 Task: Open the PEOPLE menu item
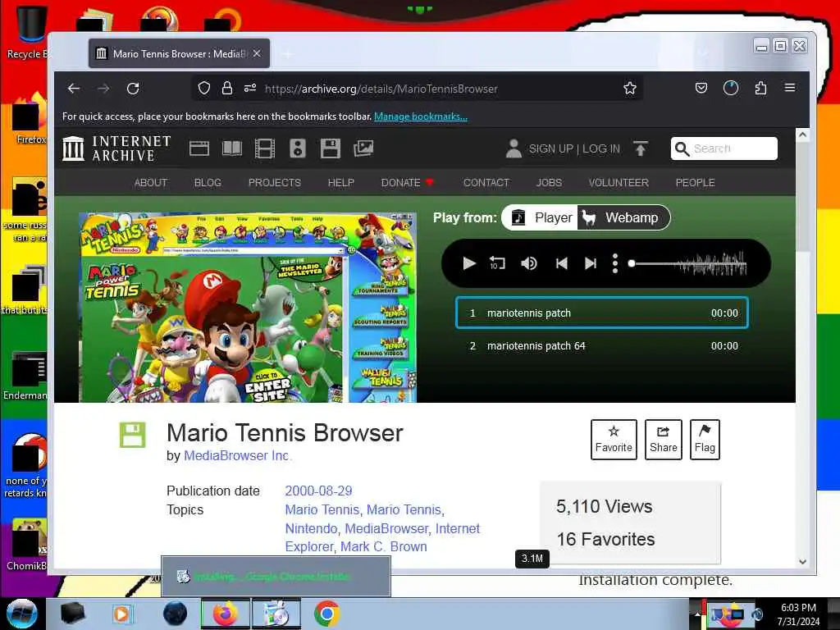click(x=696, y=183)
